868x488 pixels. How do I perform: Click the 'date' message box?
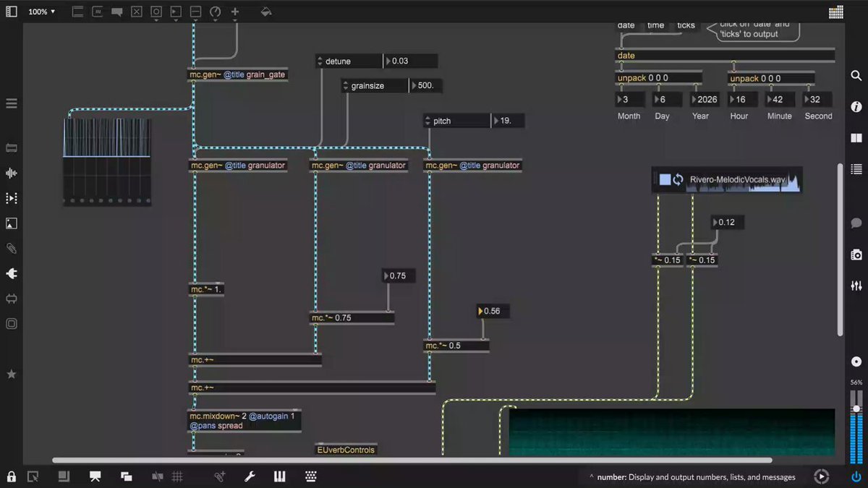[626, 25]
